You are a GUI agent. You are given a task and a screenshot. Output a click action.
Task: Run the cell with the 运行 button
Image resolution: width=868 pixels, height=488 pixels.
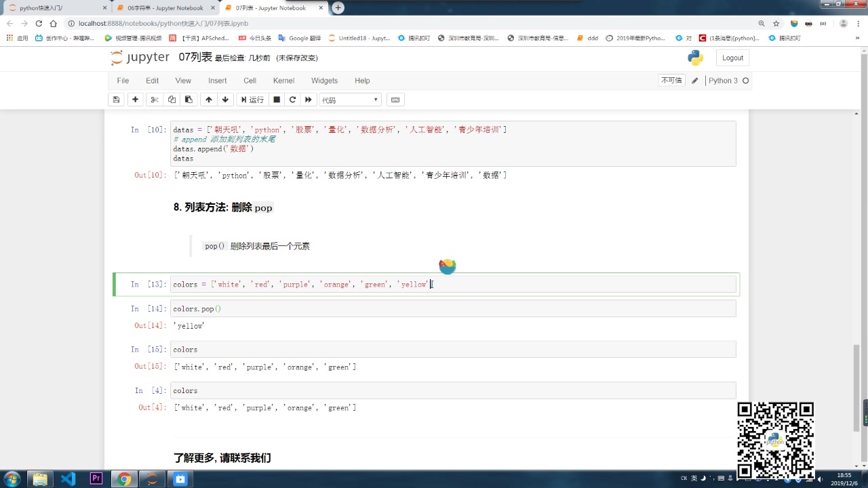(252, 100)
